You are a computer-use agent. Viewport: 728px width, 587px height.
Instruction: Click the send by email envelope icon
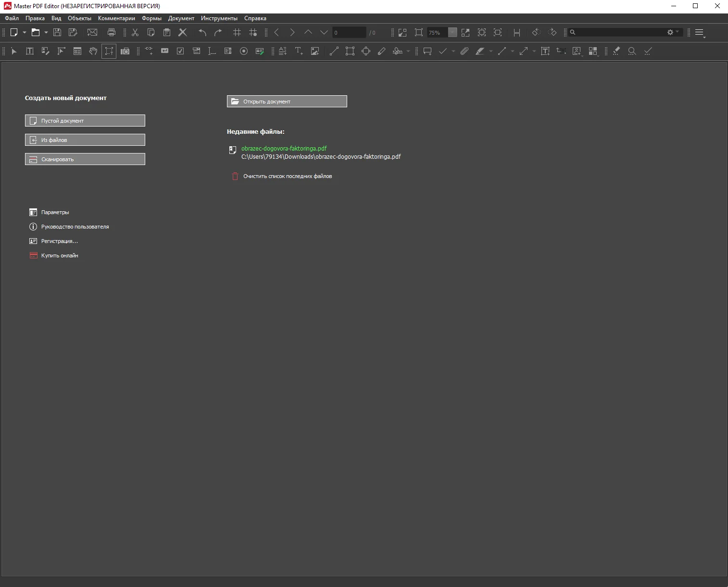coord(92,32)
